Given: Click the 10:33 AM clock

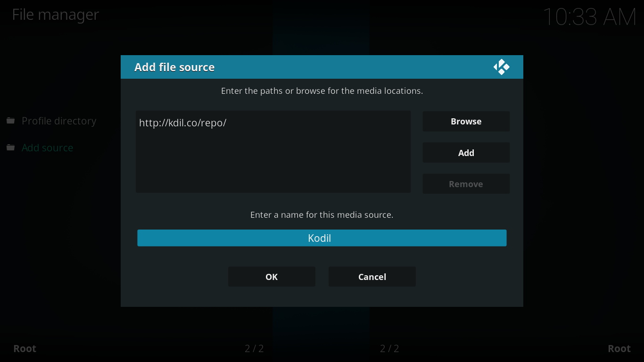Looking at the screenshot, I should point(590,17).
